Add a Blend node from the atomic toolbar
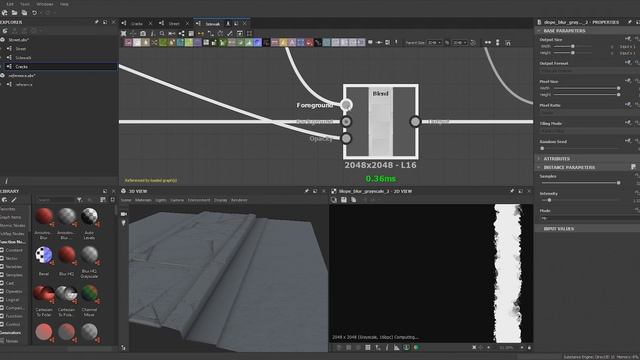Viewport: 640px width, 360px height. (x=137, y=42)
